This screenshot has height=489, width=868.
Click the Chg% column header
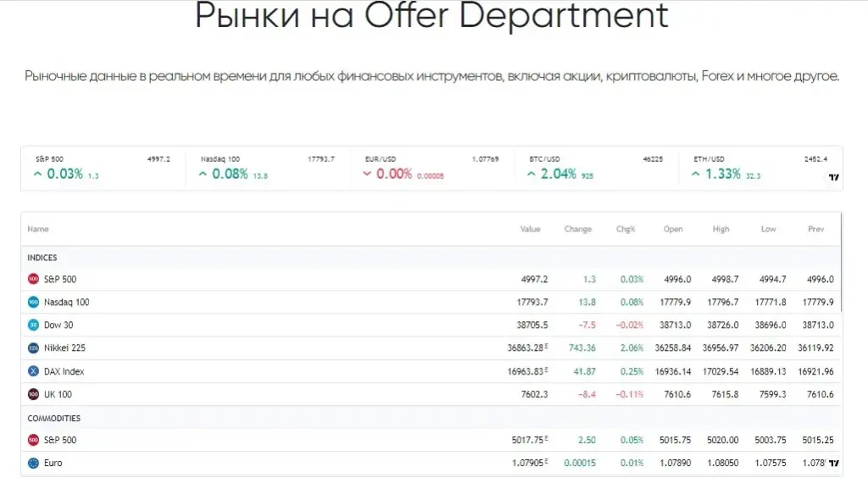coord(626,229)
